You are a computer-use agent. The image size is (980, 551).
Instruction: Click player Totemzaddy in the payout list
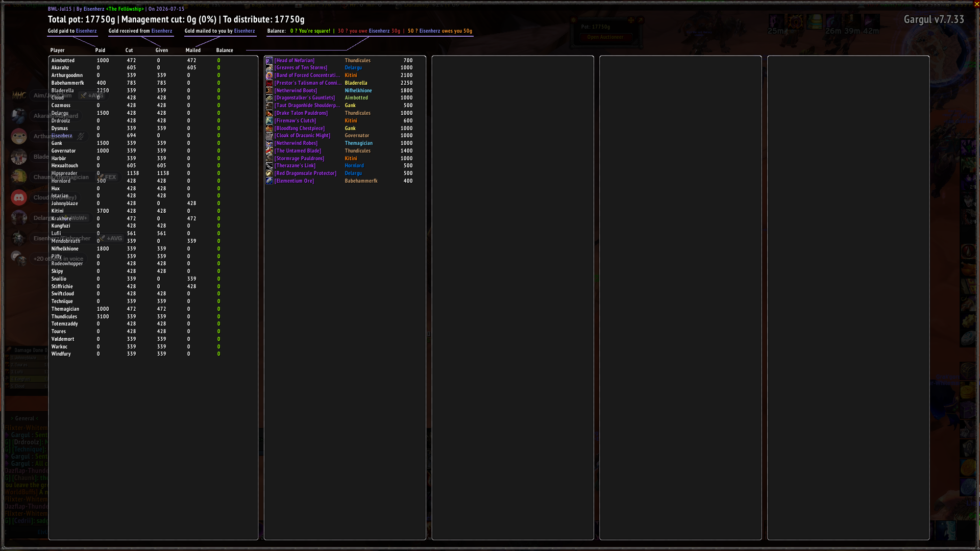[64, 324]
